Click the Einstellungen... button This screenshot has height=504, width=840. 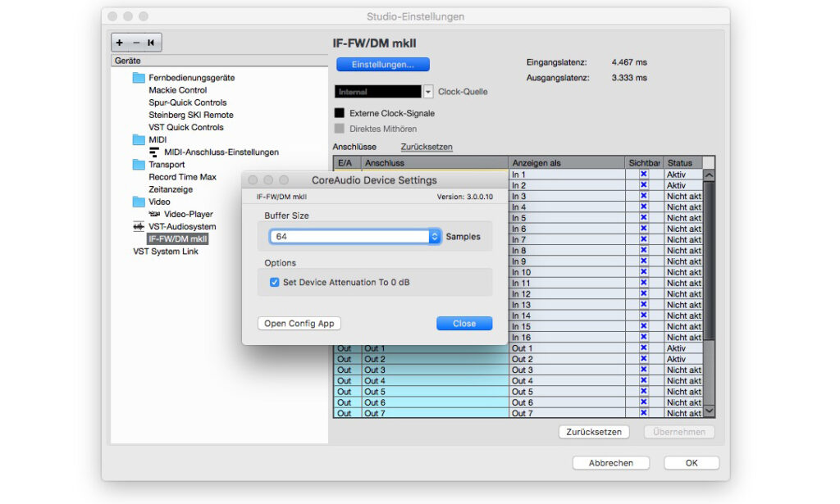point(383,64)
